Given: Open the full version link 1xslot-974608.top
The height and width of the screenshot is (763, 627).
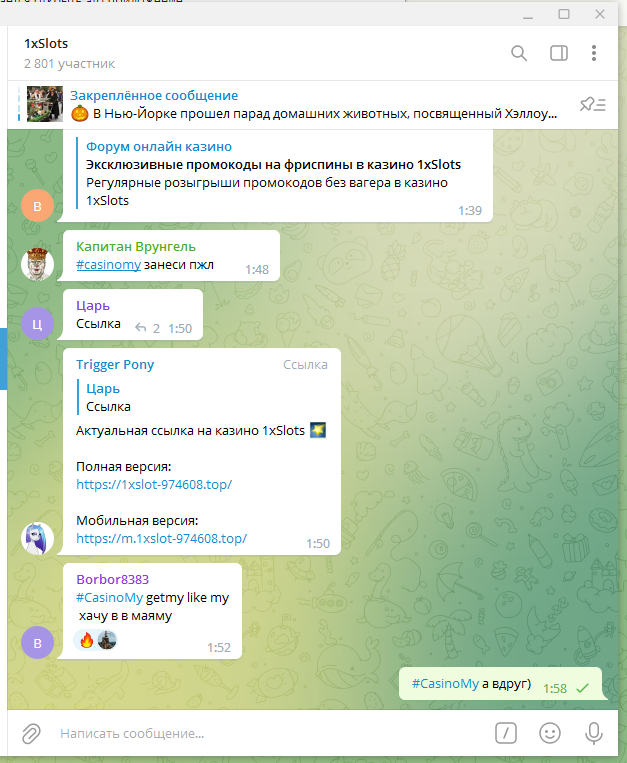Looking at the screenshot, I should pyautogui.click(x=154, y=485).
